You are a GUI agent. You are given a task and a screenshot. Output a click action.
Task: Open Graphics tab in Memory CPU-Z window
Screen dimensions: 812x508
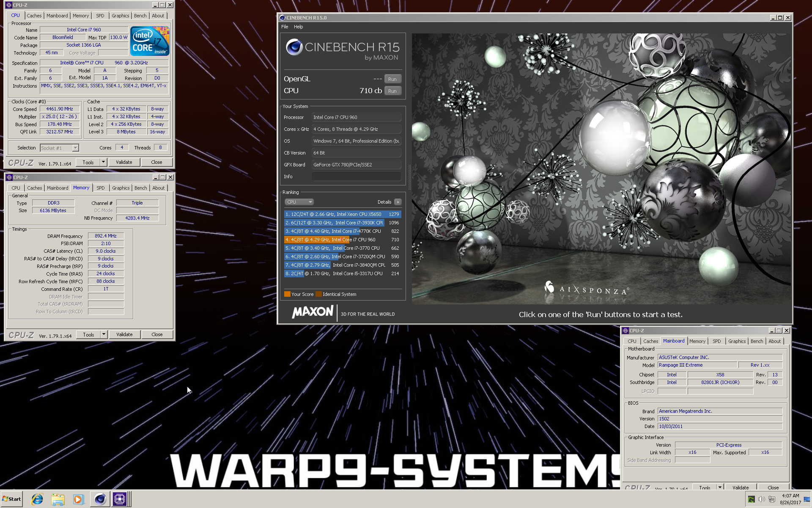pos(121,188)
